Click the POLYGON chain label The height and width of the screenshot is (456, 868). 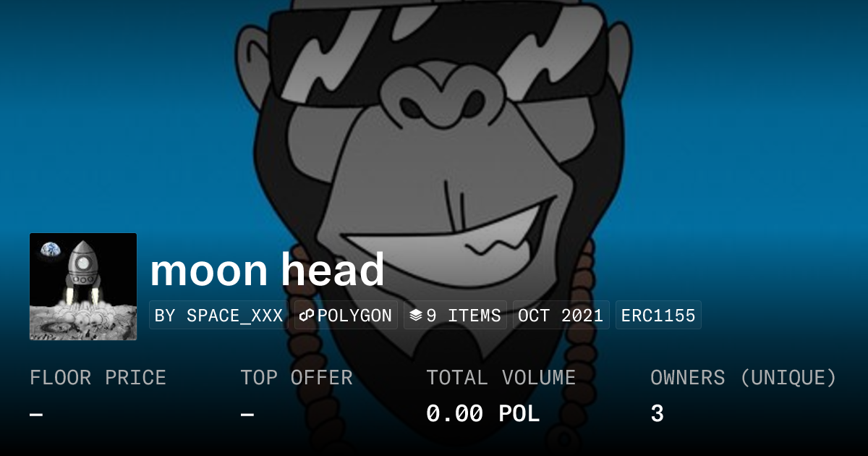point(354,316)
